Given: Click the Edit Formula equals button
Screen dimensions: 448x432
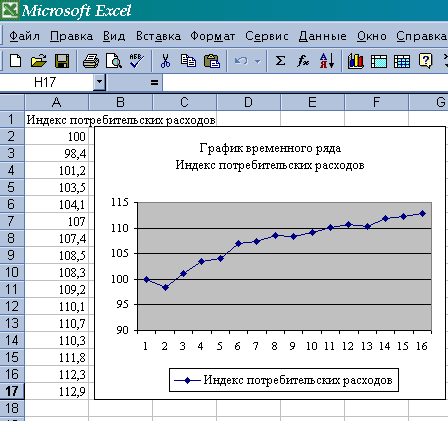Looking at the screenshot, I should (154, 82).
